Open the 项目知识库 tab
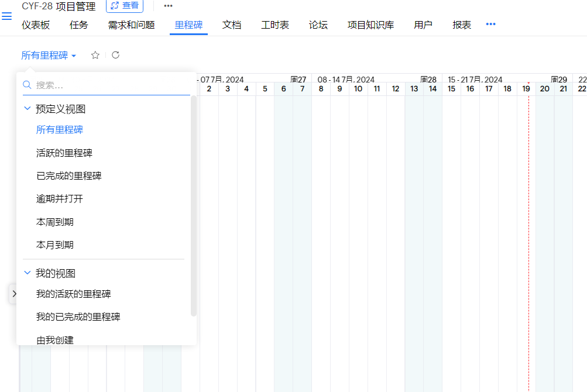Screen dimensions: 587x392 point(370,25)
